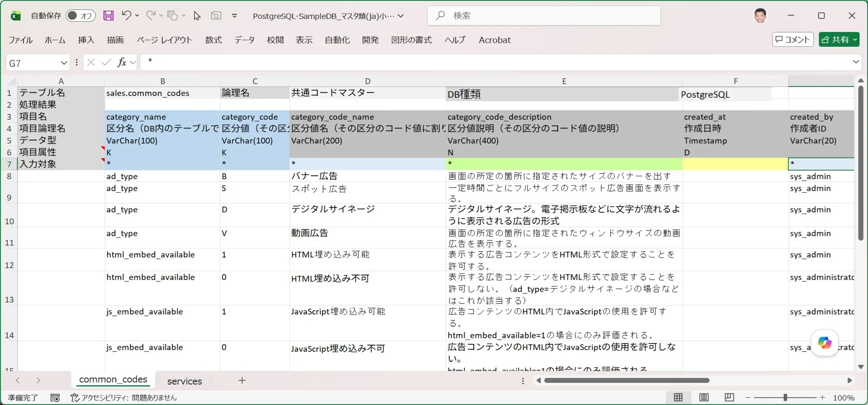Open the Acrobat ribbon tab
Screen dimensions: 868x405
pos(494,40)
